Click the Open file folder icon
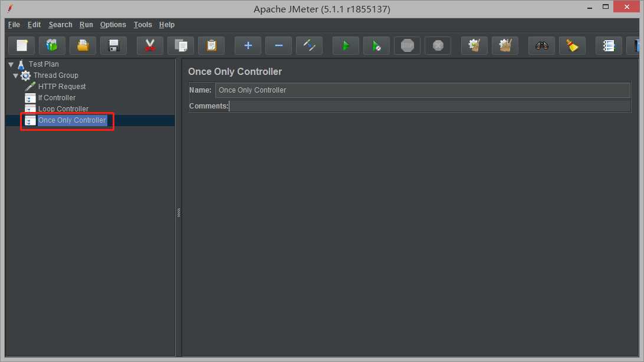This screenshot has height=362, width=644. [83, 45]
